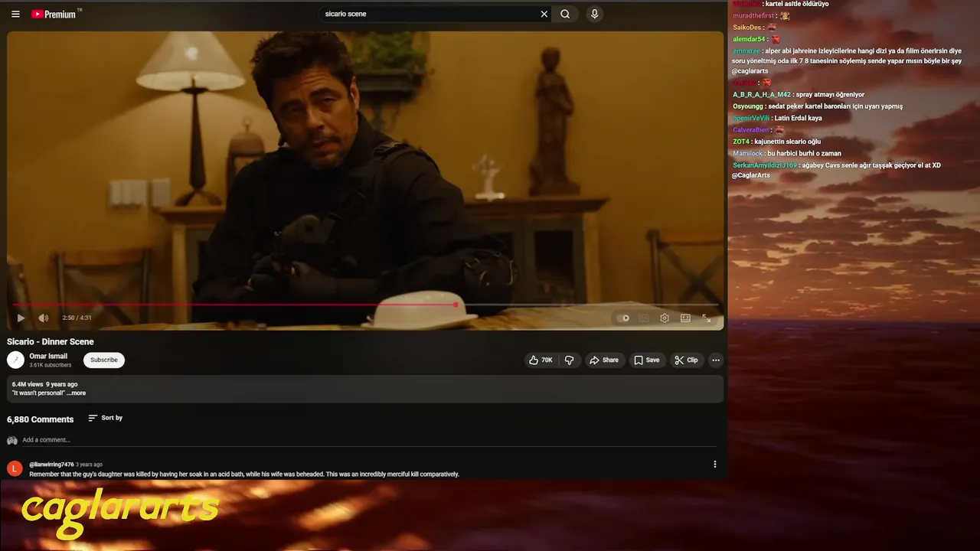Click chat username hoenirVeVili
Viewport: 980px width, 551px height.
(751, 118)
